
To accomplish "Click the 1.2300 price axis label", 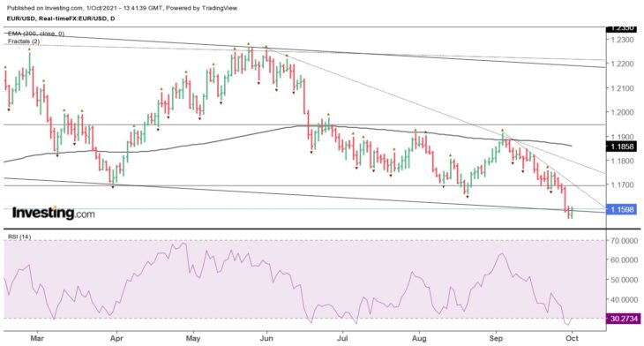I will [x=622, y=40].
